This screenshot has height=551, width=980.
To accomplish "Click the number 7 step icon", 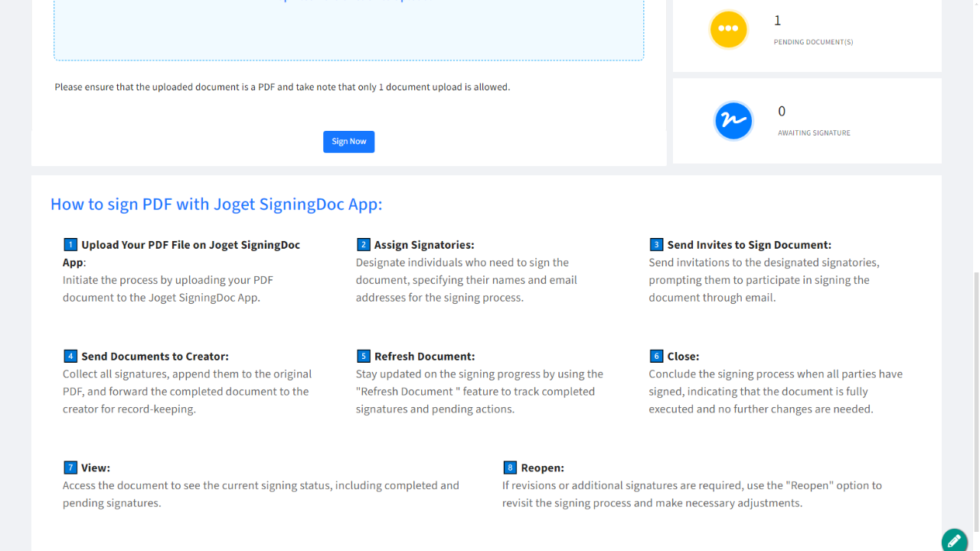I will tap(70, 468).
